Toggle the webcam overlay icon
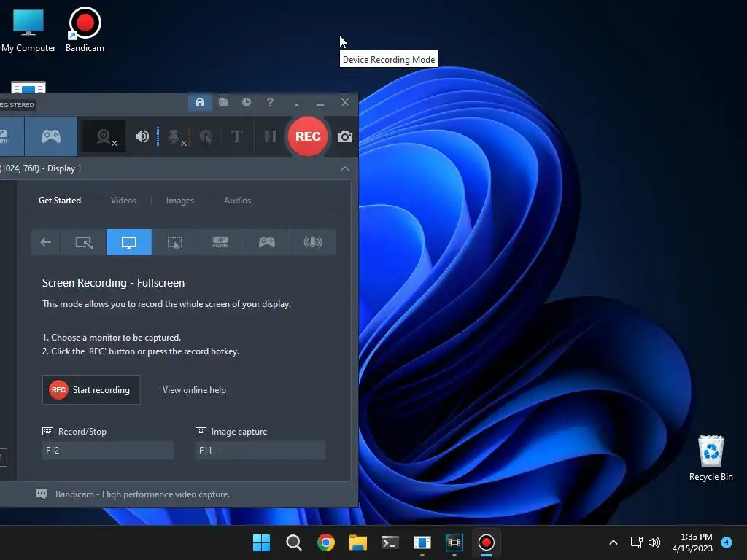 [x=104, y=137]
